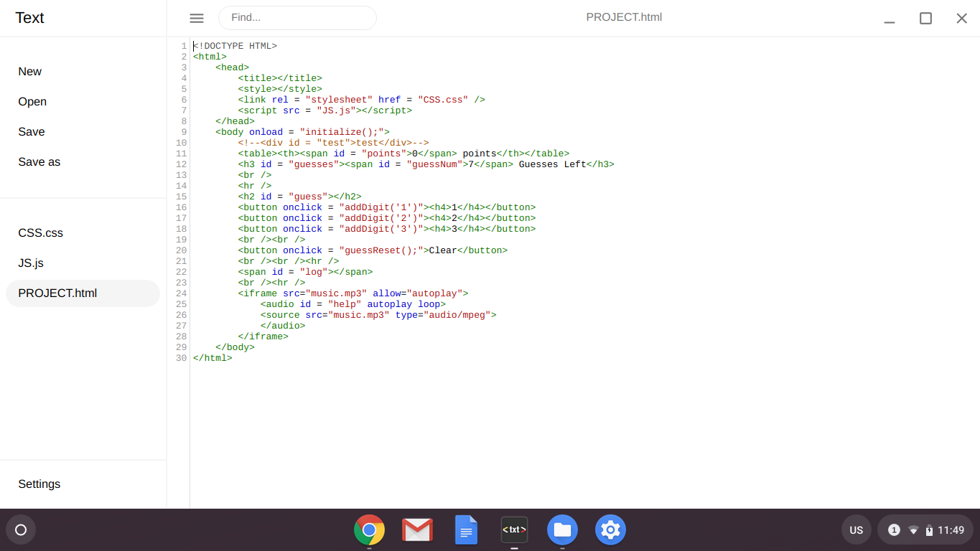Click the addDigit('1') onclick value
Viewport: 980px width, 551px height.
[381, 207]
